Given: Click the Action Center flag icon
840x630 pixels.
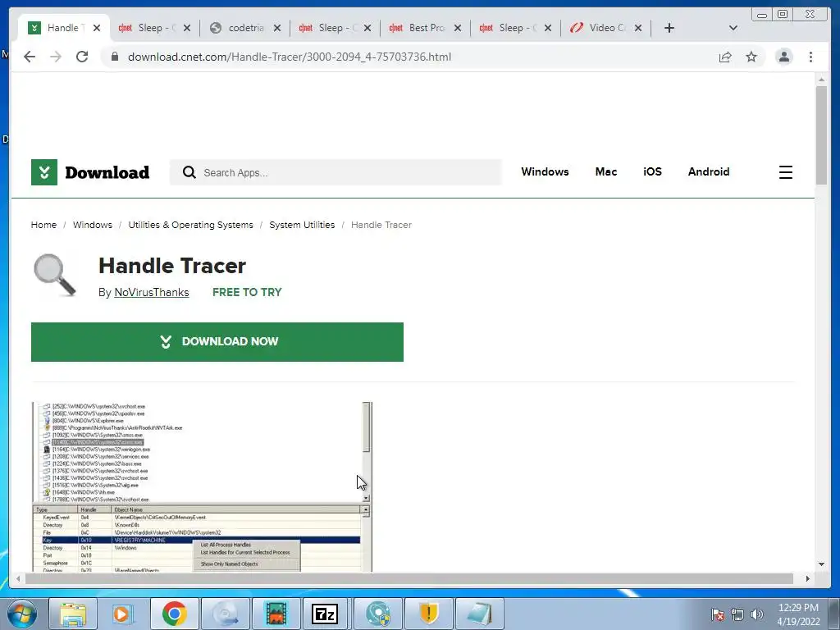Looking at the screenshot, I should click(x=718, y=614).
